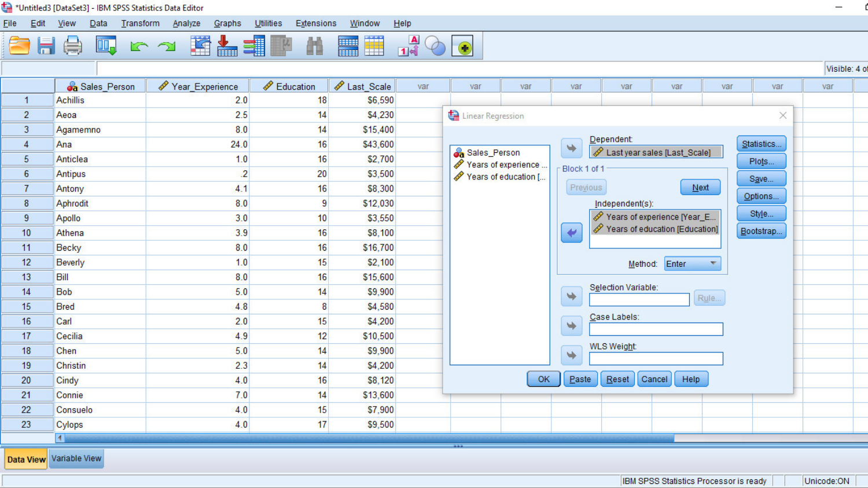Click the Save... button in the dialog
Viewport: 868px width, 488px height.
click(762, 178)
